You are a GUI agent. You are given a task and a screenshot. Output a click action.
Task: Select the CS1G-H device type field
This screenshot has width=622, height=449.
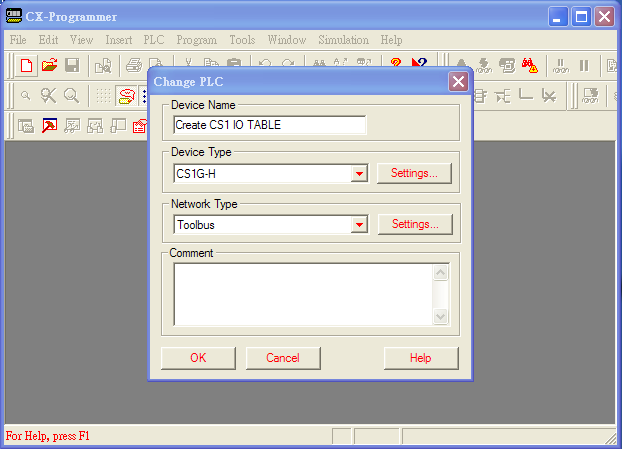262,174
